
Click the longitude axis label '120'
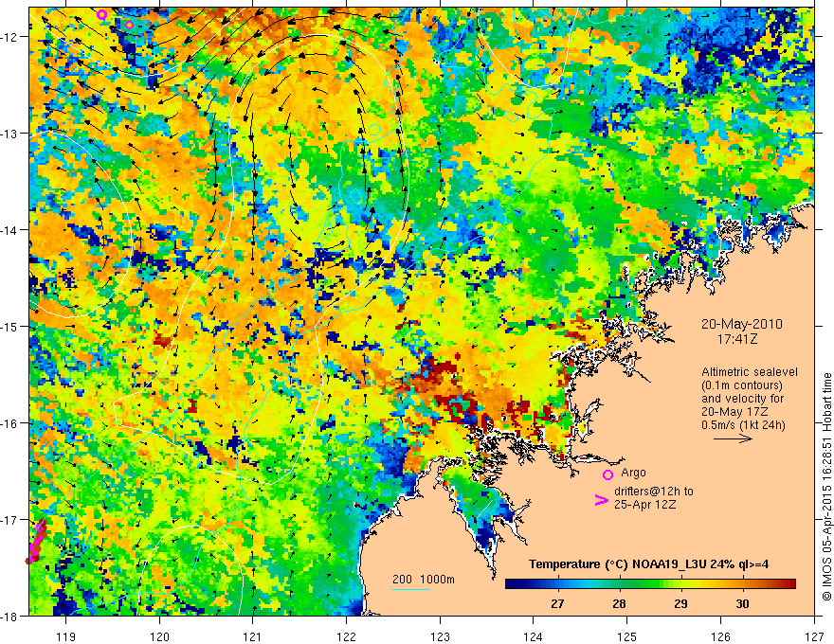(x=159, y=636)
